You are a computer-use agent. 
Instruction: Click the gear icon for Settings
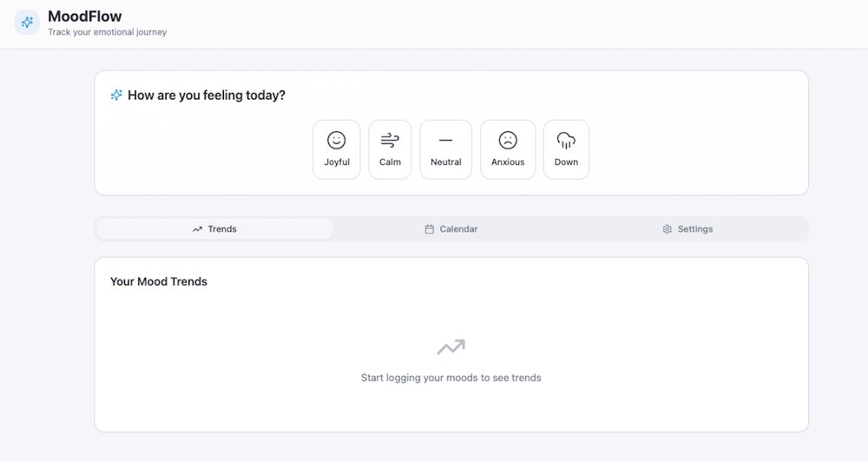(667, 229)
